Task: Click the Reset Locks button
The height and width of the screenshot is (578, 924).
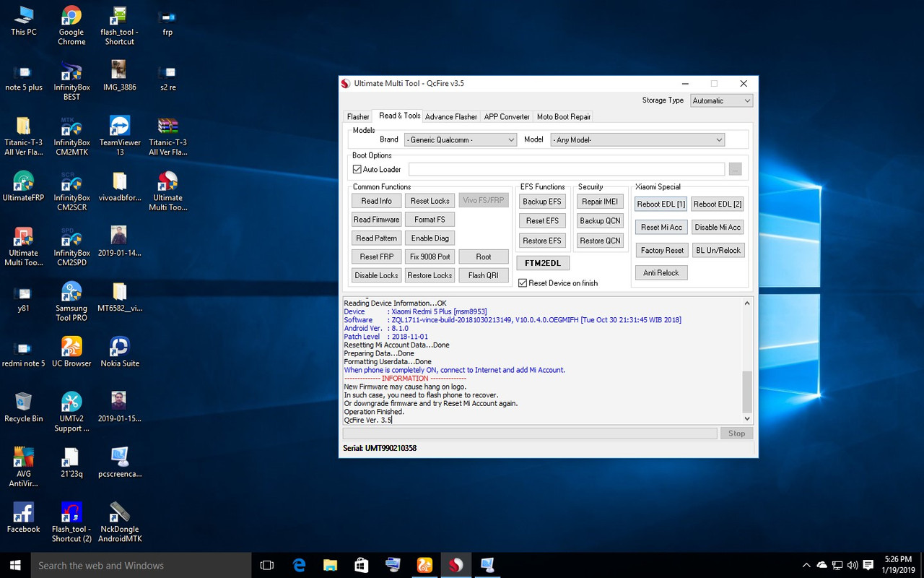Action: 430,201
